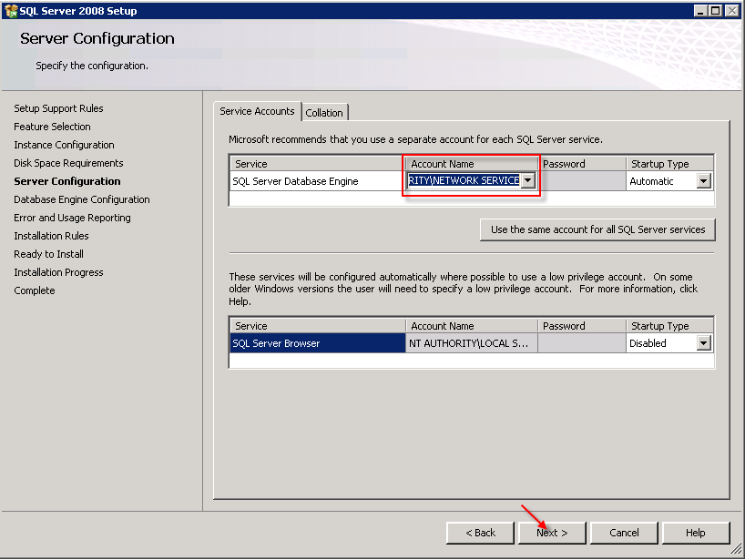The image size is (745, 560).
Task: Select the SQL Server Database Engine service cell
Action: pos(317,181)
